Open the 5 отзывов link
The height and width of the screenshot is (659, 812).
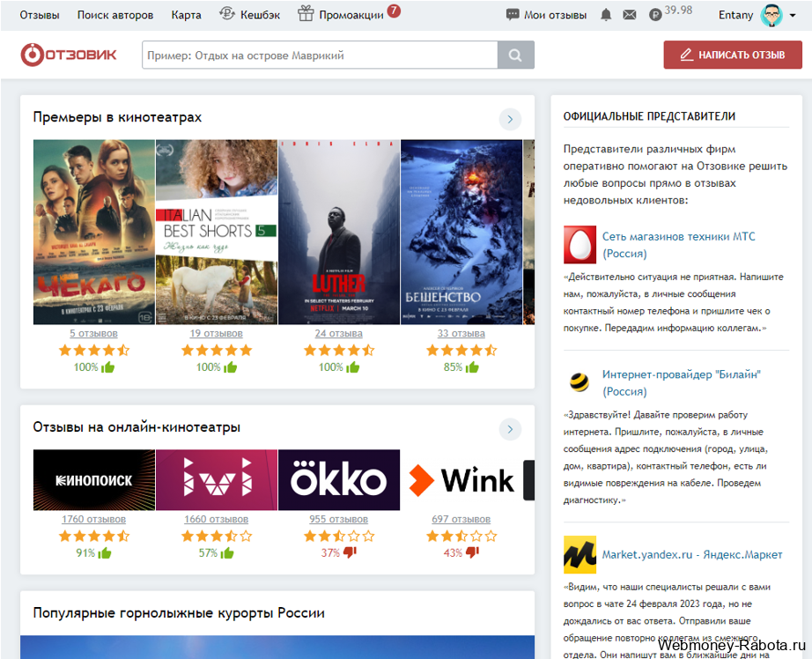click(93, 333)
